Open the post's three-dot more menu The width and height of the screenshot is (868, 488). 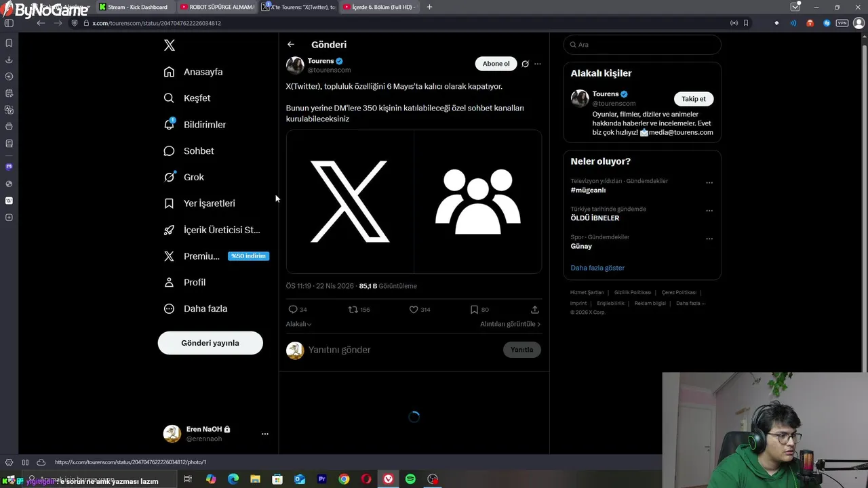coord(538,64)
